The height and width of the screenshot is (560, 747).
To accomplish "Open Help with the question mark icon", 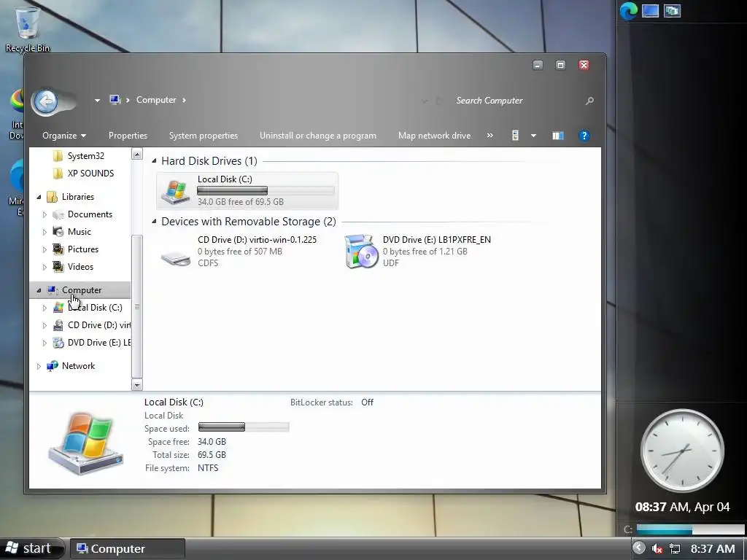I will pyautogui.click(x=584, y=136).
